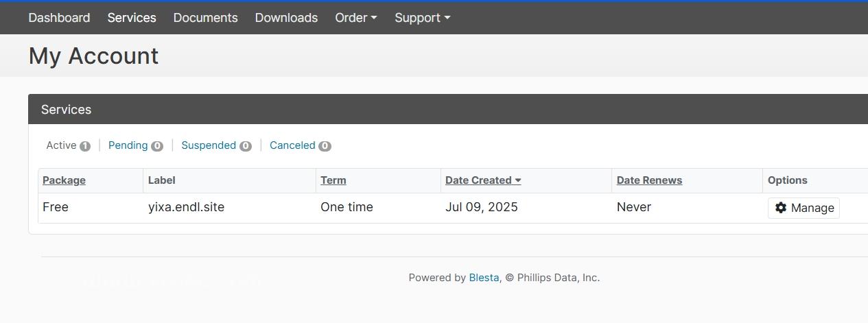This screenshot has width=868, height=323.
Task: Click the gear icon on Manage button
Action: [781, 208]
